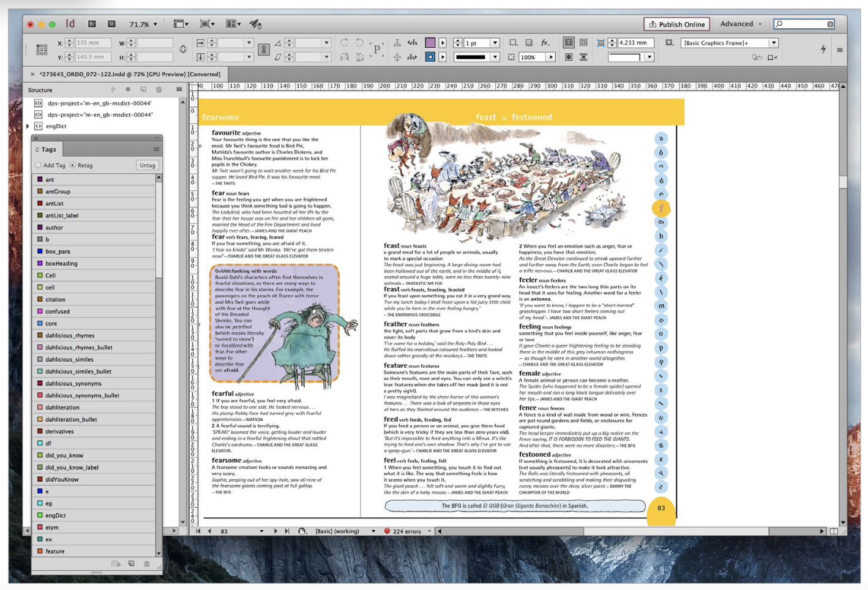Image resolution: width=868 pixels, height=590 pixels.
Task: Open the Basic Graphics Frame object style dropdown
Action: pos(774,43)
